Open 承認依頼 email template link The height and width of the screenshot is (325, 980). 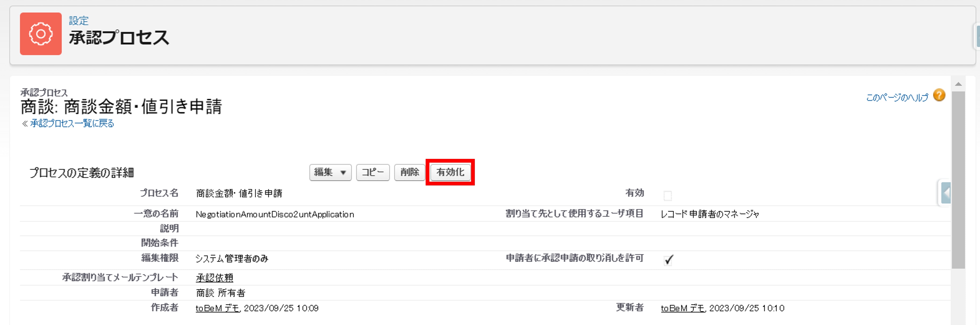tap(214, 278)
